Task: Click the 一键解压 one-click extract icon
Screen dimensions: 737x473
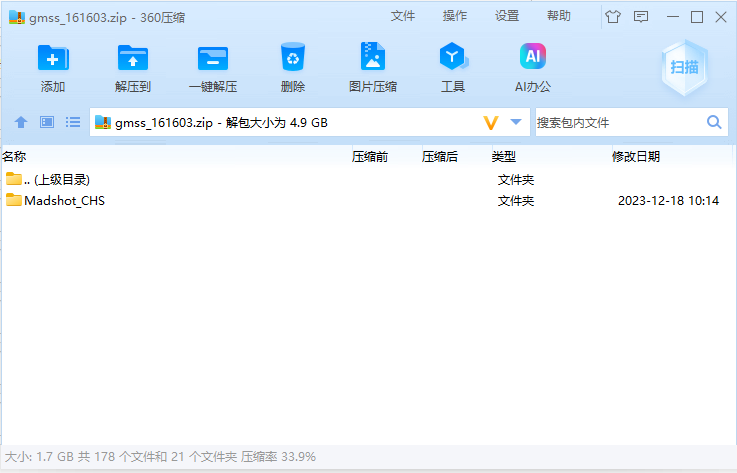Action: [x=213, y=58]
